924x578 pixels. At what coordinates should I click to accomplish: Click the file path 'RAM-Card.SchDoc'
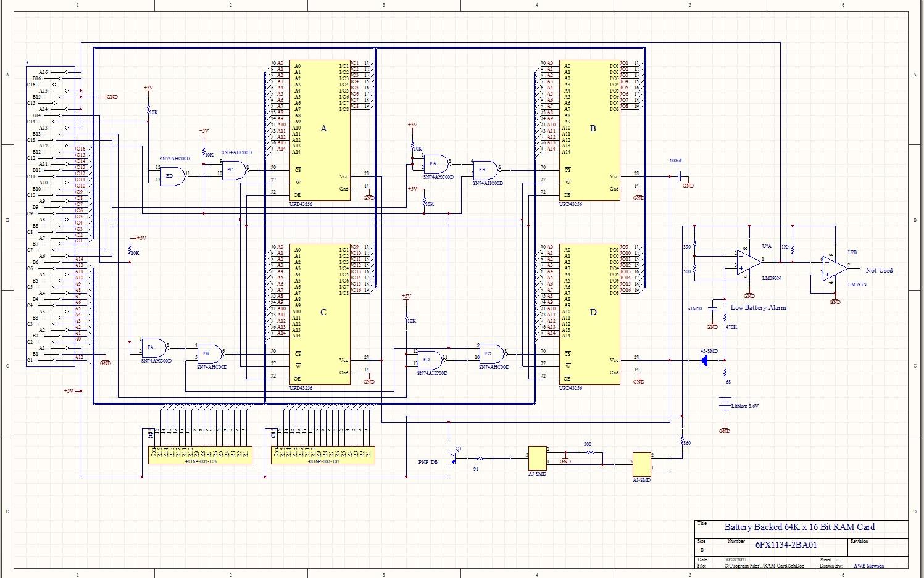784,566
